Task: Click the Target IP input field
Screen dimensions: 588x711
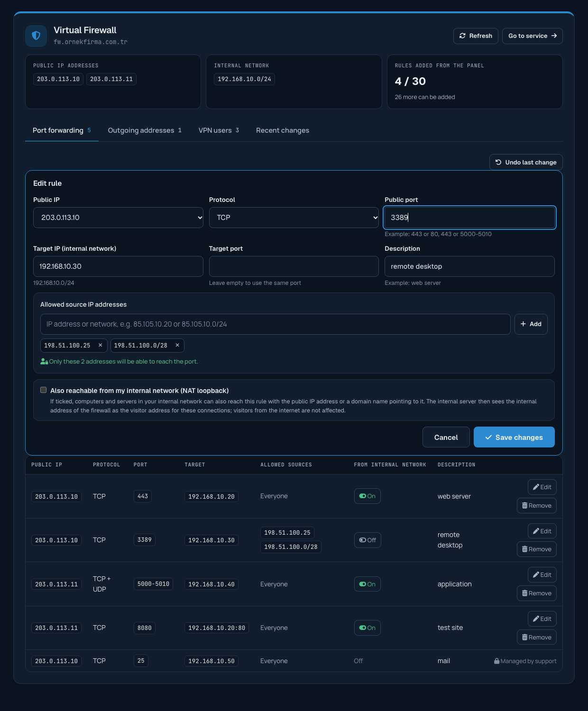Action: click(118, 266)
